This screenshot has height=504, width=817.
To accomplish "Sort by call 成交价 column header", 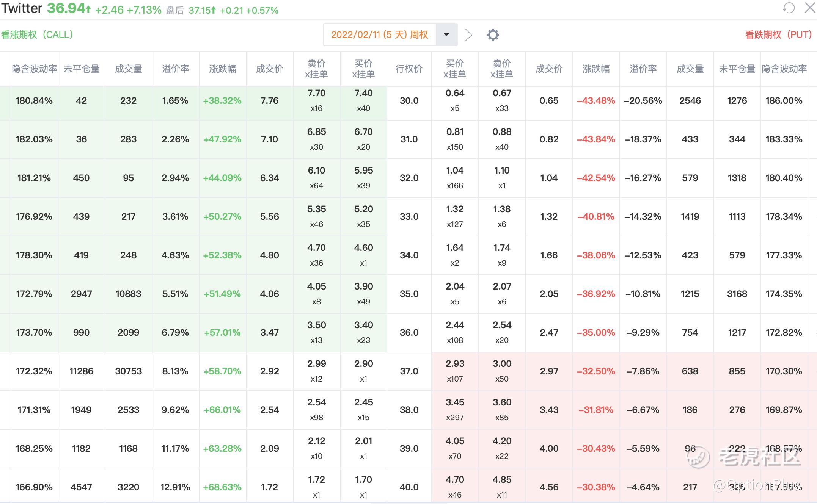I will [270, 69].
